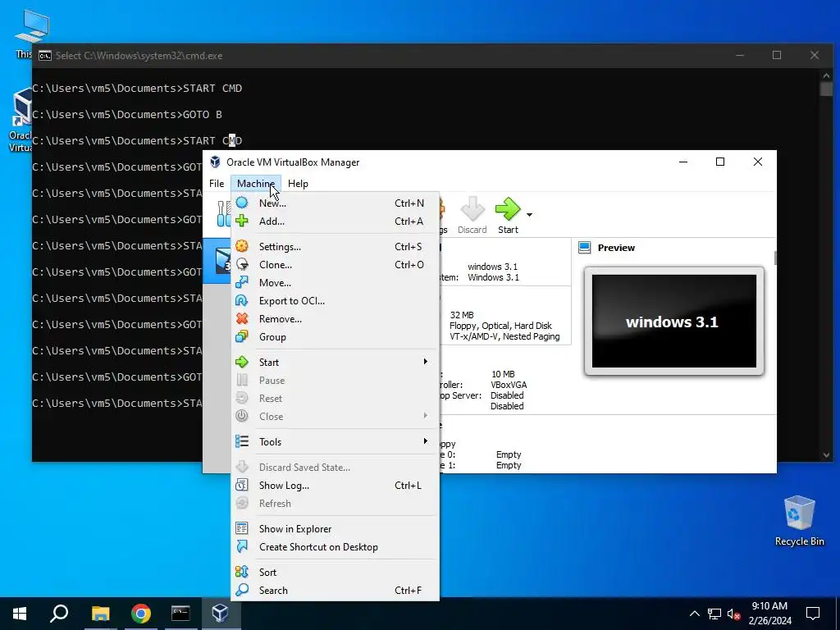Click the Move icon in Machine menu

pyautogui.click(x=242, y=282)
